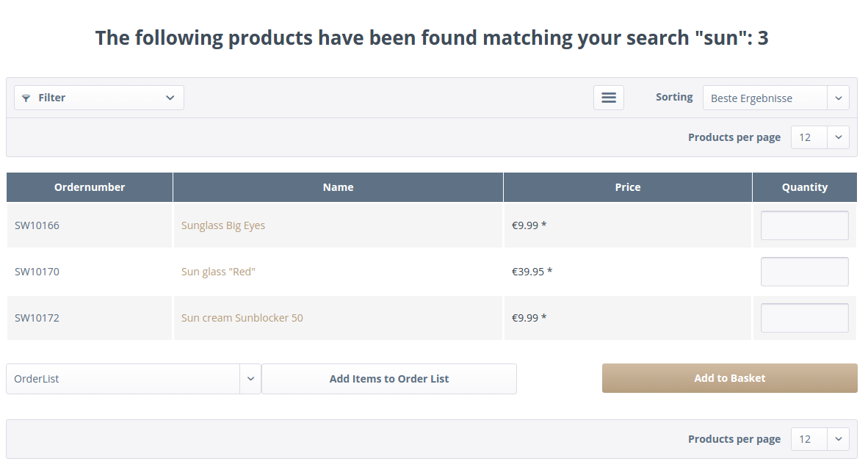Open bottom Products per page dropdown
Image resolution: width=868 pixels, height=467 pixels.
click(838, 439)
